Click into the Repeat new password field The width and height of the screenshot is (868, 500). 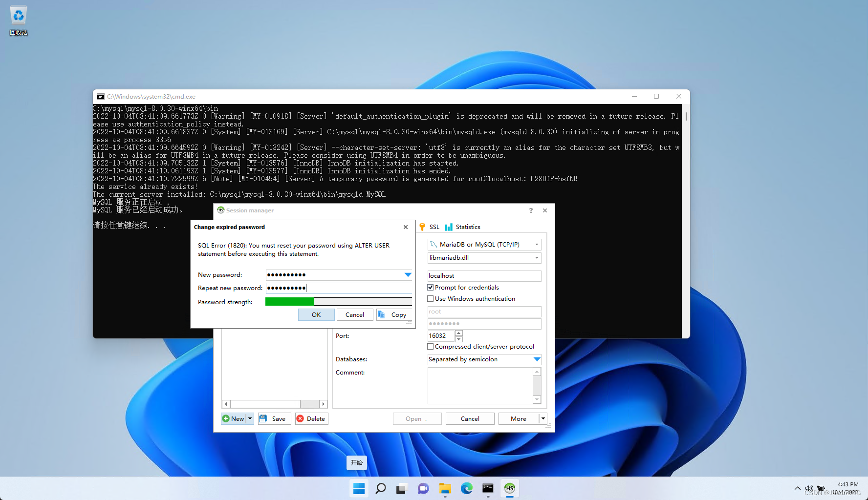click(x=339, y=288)
